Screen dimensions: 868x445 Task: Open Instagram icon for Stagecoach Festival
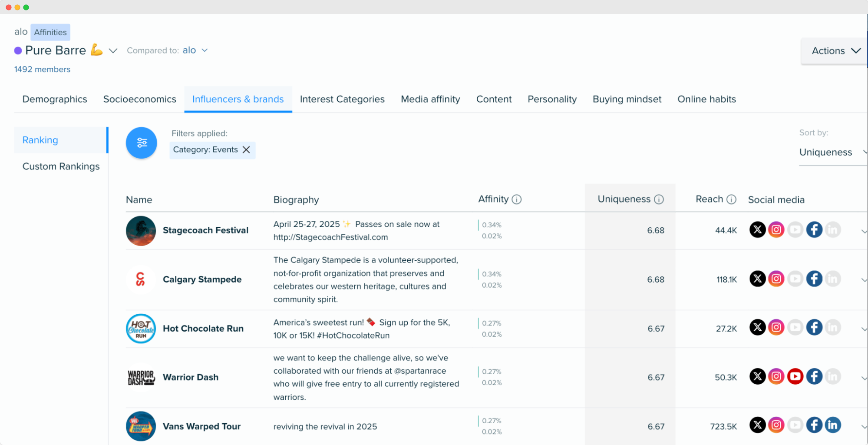tap(776, 229)
